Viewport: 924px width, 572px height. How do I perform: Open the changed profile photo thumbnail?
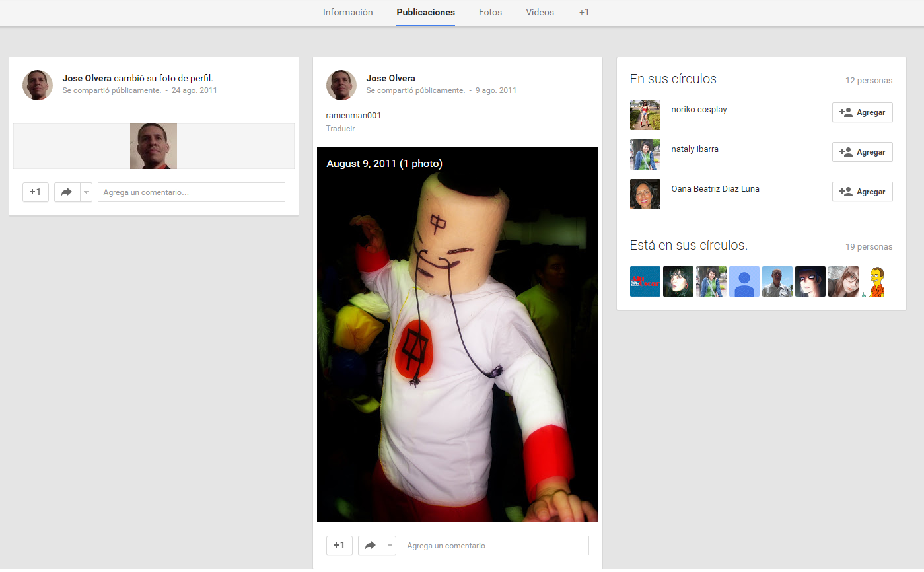[x=153, y=146]
